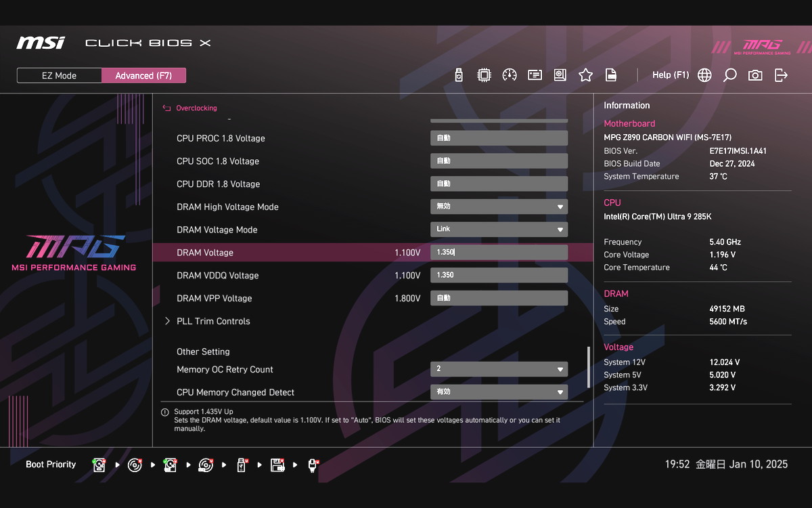Change language using the globe icon
812x508 pixels.
(704, 75)
